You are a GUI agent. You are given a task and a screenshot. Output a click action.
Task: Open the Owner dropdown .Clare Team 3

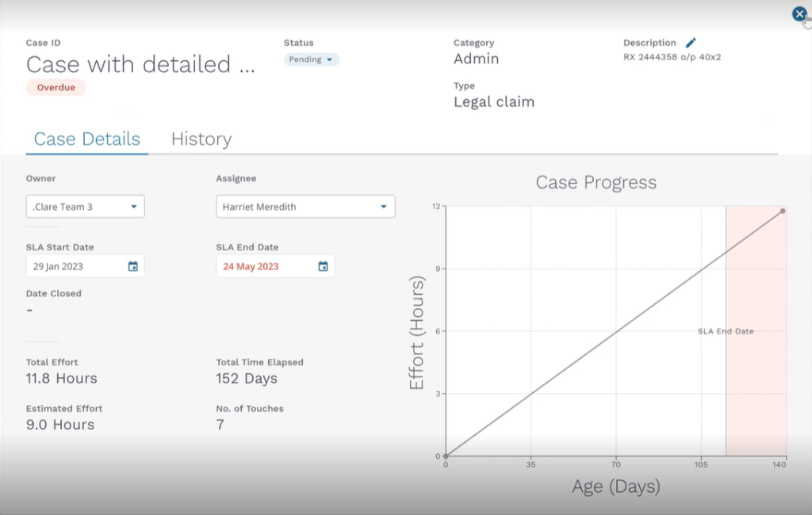pos(86,207)
